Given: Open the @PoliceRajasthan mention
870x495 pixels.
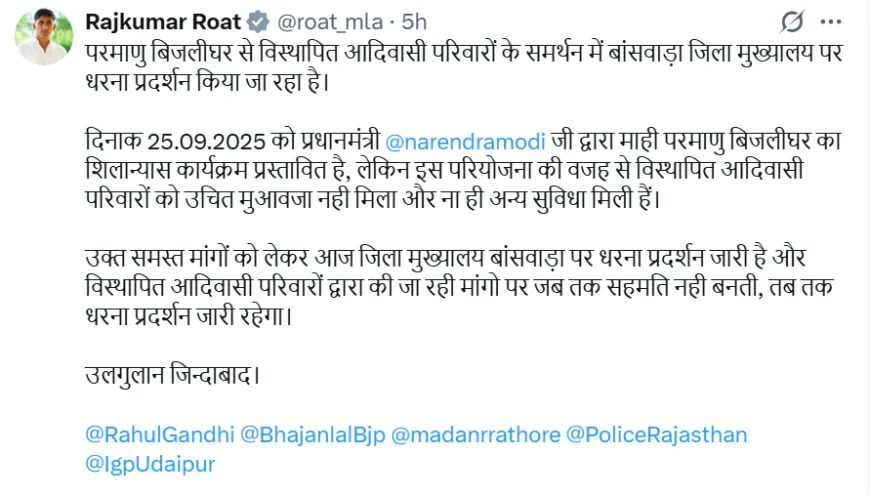Looking at the screenshot, I should tap(657, 435).
